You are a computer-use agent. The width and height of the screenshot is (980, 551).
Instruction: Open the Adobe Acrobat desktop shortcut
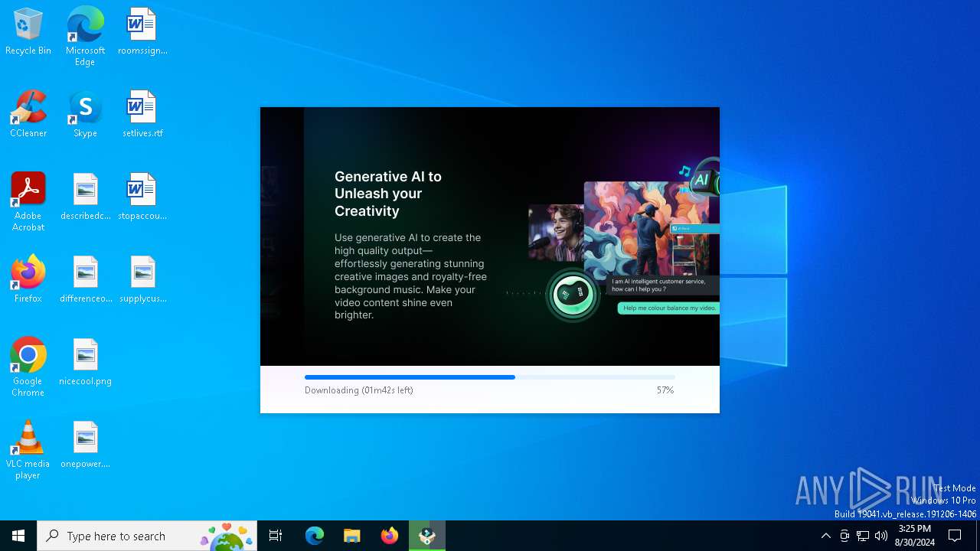(x=28, y=202)
